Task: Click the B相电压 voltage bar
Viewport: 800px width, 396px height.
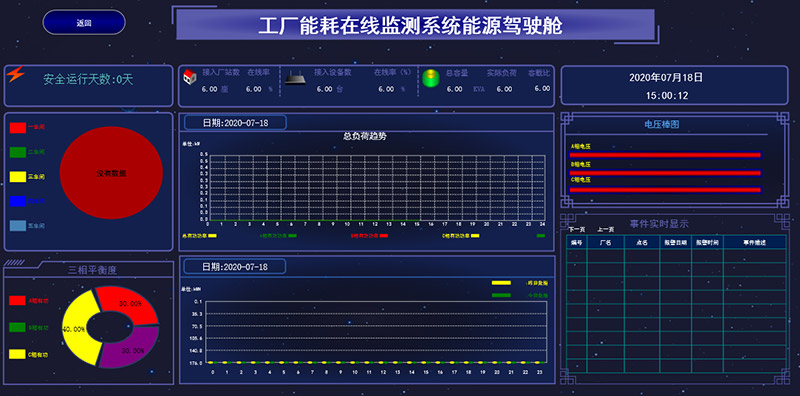Action: 665,173
